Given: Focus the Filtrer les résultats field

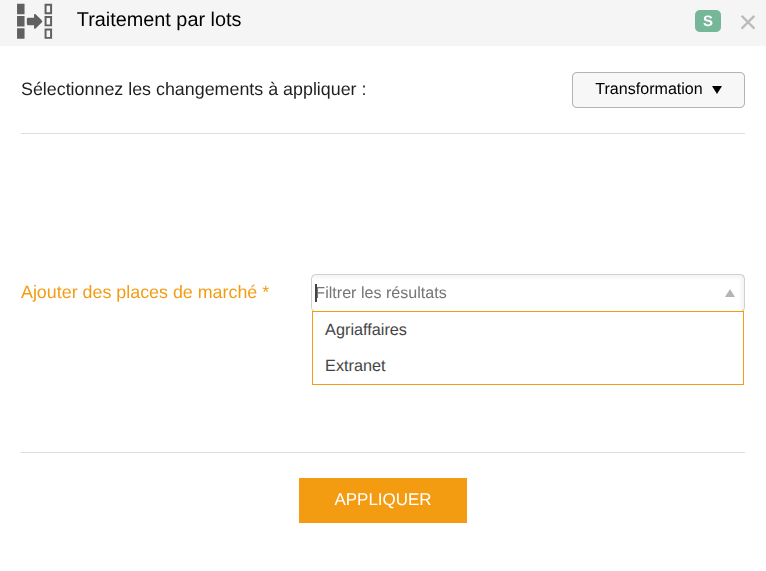Looking at the screenshot, I should 518,293.
